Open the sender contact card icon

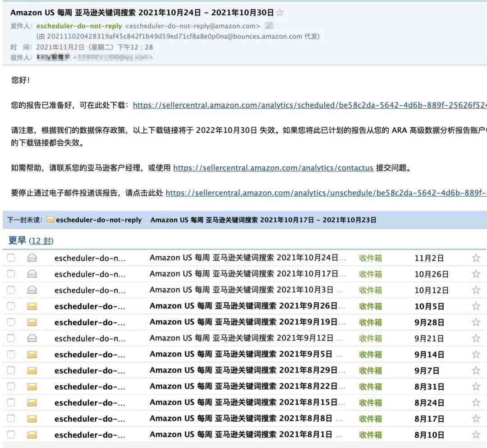[x=269, y=26]
